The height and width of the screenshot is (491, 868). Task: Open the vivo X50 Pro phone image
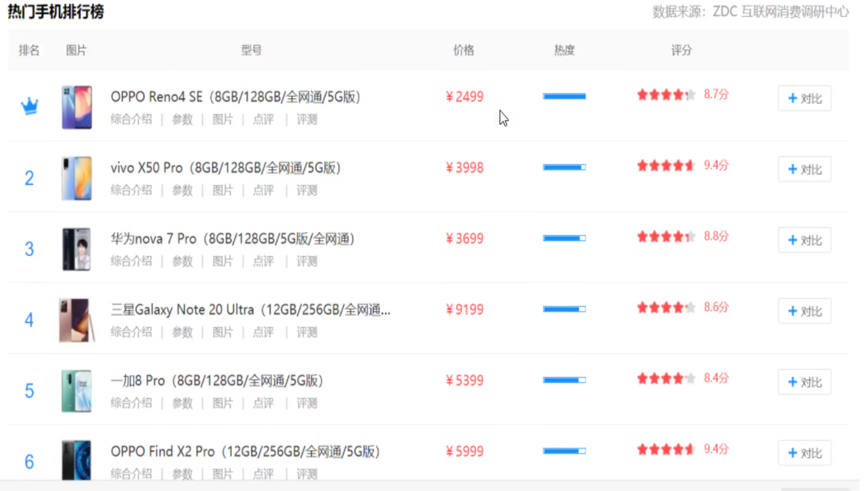tap(76, 178)
